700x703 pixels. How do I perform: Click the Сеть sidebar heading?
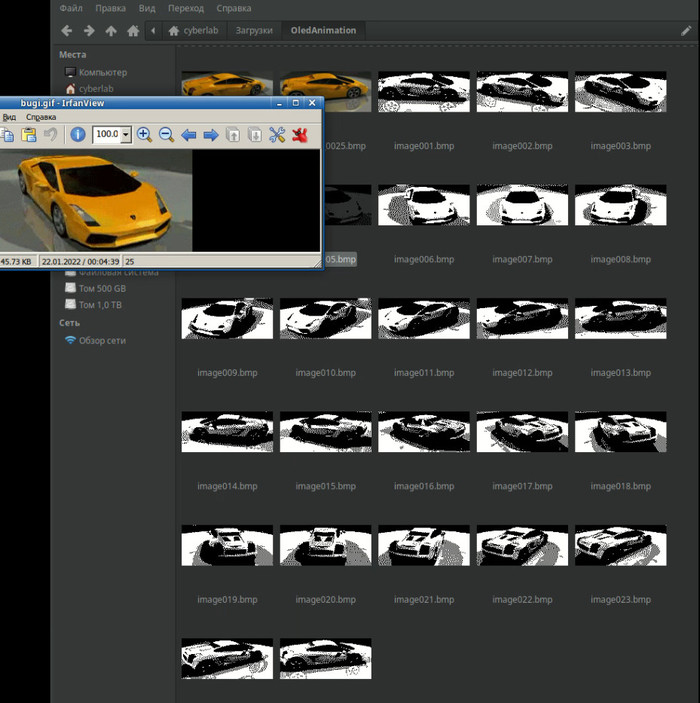click(x=69, y=323)
